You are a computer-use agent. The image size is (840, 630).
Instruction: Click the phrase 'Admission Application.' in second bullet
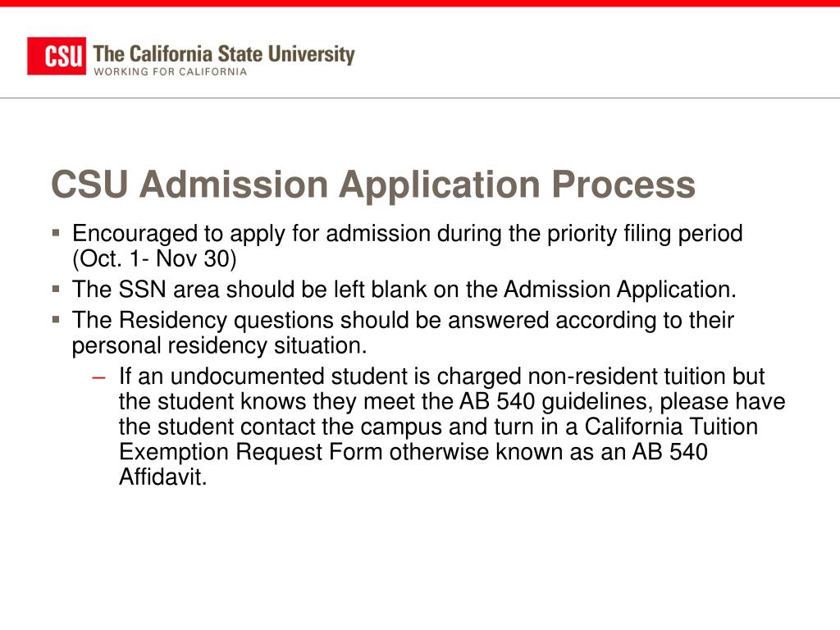[620, 290]
